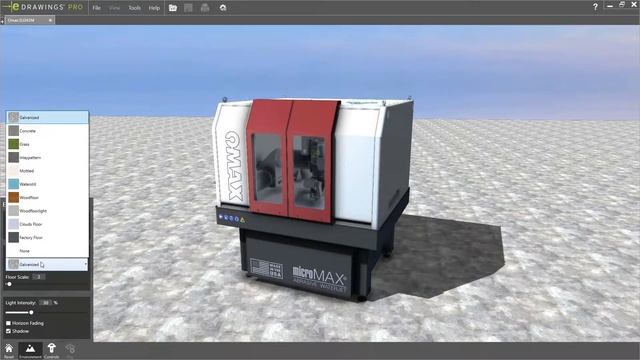Click the upload cloud icon in toolbar
Screen dimensions: 640x360
(223, 8)
